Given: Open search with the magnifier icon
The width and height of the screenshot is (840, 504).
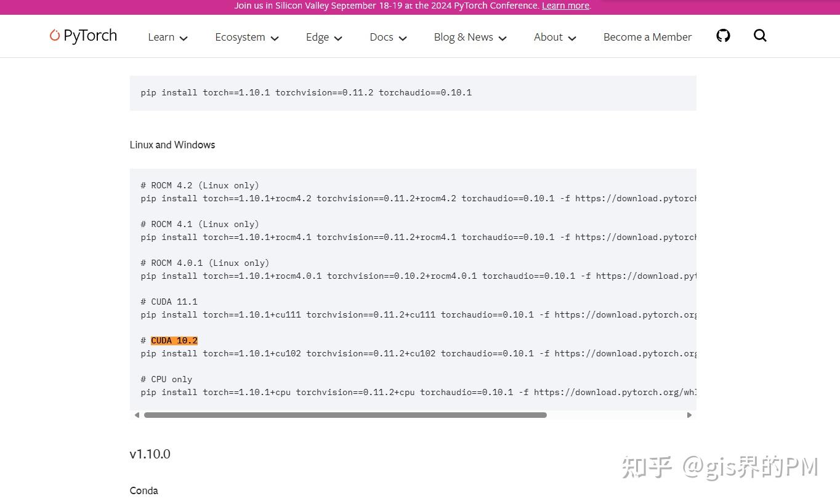Looking at the screenshot, I should pos(760,36).
